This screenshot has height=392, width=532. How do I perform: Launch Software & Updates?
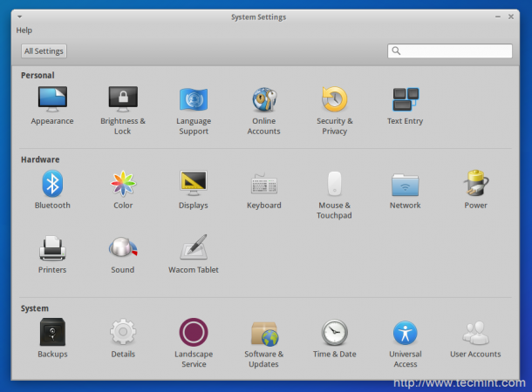[x=263, y=333]
